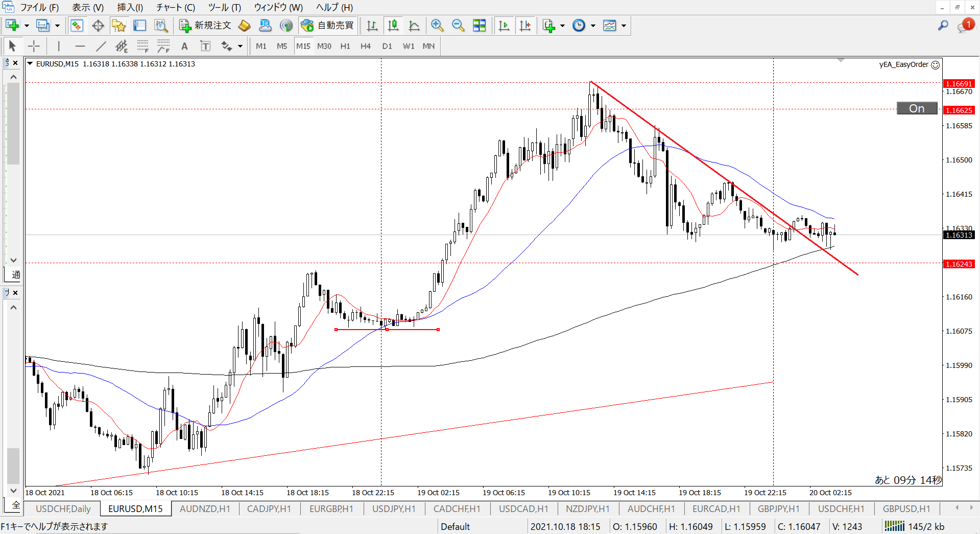Switch chart to line chart style
Image resolution: width=980 pixels, height=534 pixels.
pos(414,25)
